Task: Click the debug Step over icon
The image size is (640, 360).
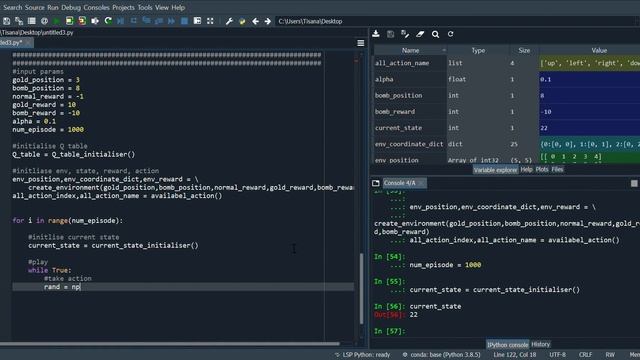Action: pos(133,21)
